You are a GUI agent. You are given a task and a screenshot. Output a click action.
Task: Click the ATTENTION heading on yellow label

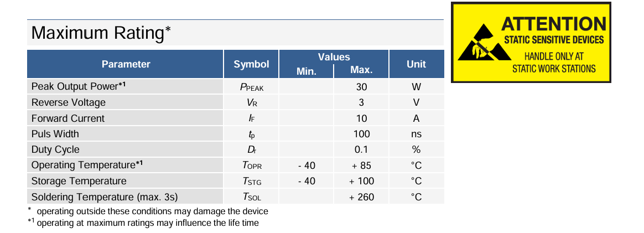point(553,24)
